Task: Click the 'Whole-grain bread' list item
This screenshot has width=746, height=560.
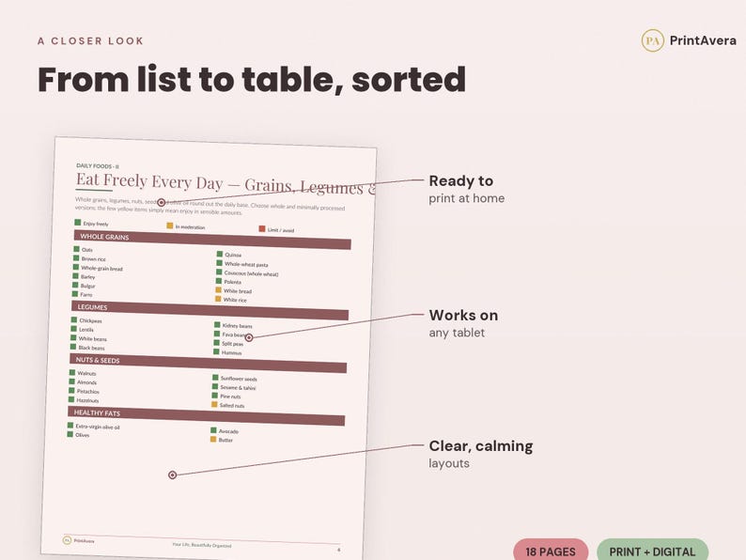Action: pyautogui.click(x=98, y=269)
